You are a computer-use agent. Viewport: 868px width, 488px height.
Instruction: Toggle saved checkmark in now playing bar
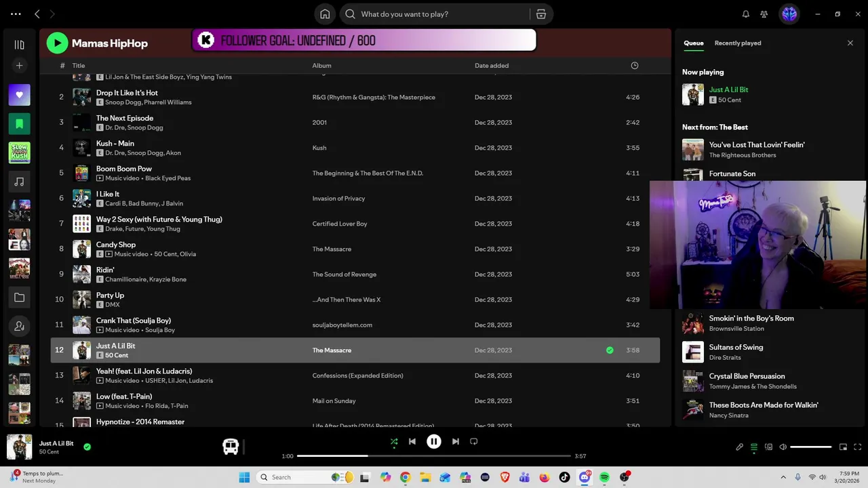point(87,447)
